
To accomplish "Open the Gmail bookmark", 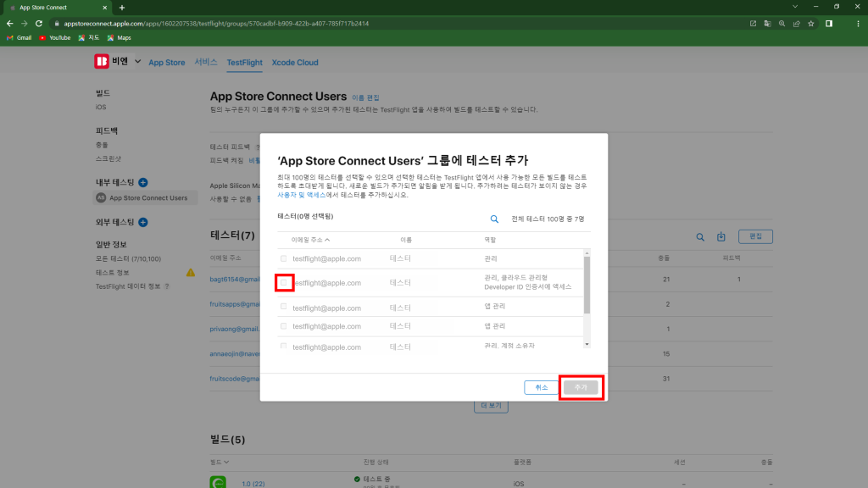I will coord(19,38).
